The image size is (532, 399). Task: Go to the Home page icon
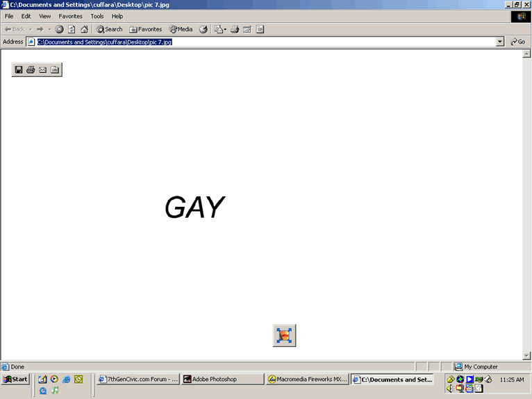[x=84, y=29]
